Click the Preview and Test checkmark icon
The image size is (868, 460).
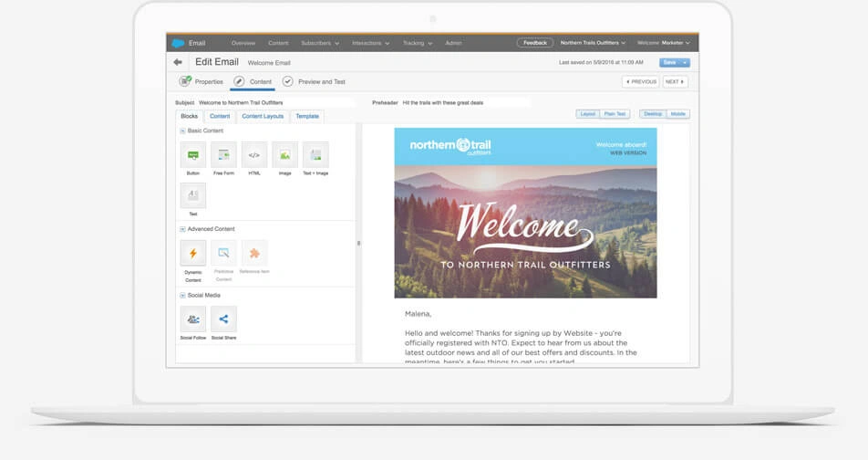pyautogui.click(x=288, y=81)
